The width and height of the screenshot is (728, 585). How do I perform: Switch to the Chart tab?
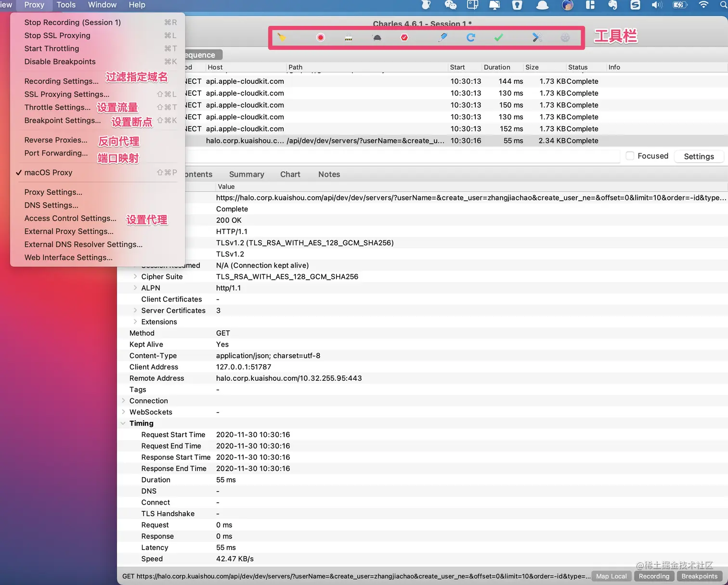pyautogui.click(x=290, y=174)
